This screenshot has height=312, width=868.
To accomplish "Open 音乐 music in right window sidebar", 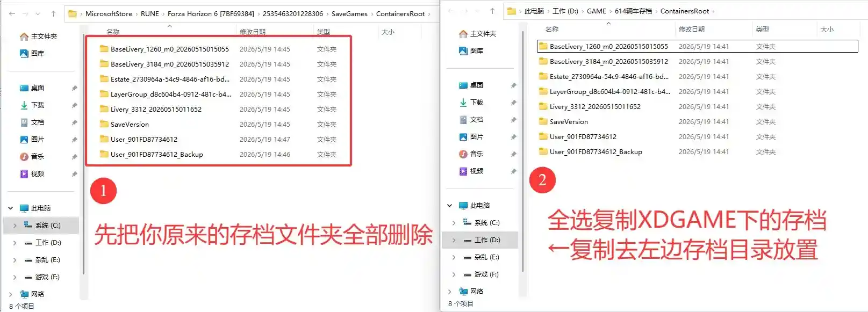I will [x=471, y=154].
